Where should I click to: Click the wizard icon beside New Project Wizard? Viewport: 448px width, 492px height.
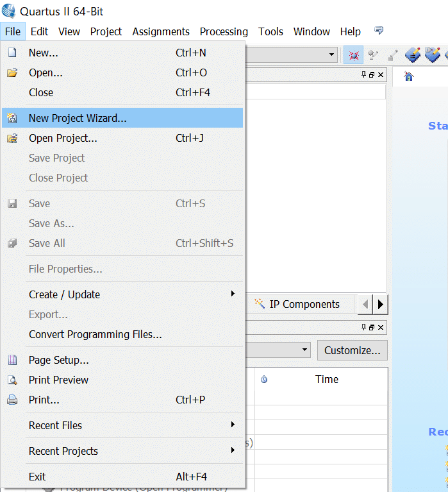point(12,118)
